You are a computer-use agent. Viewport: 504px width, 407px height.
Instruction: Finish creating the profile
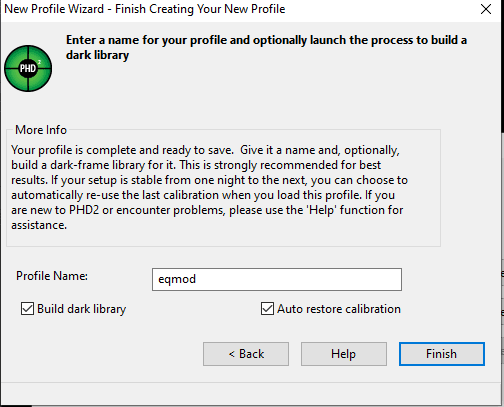(x=442, y=354)
